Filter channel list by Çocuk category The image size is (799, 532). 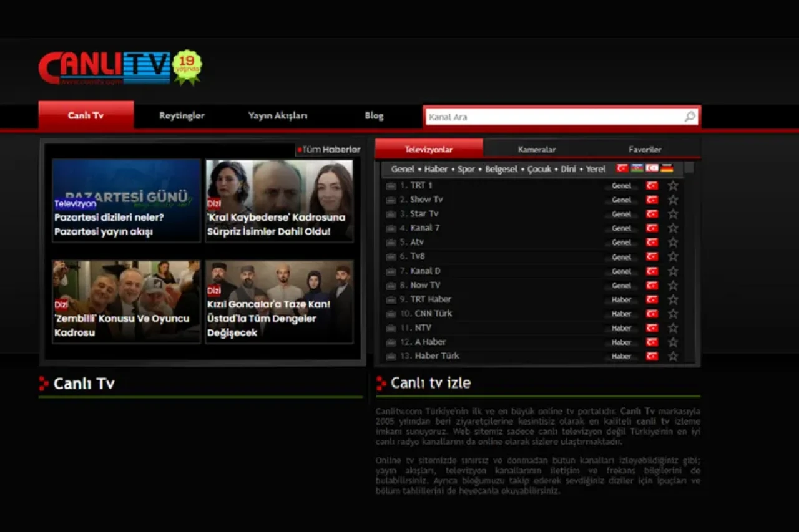click(539, 169)
